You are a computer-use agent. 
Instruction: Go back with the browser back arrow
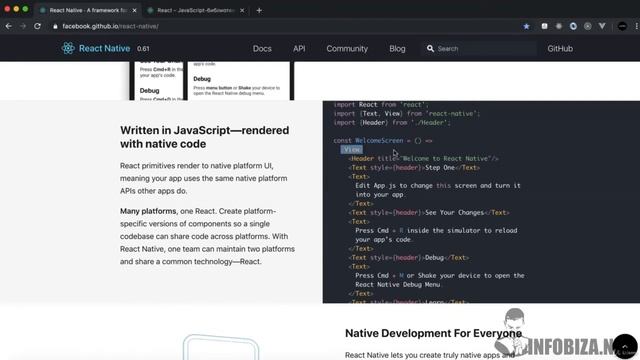[x=9, y=26]
